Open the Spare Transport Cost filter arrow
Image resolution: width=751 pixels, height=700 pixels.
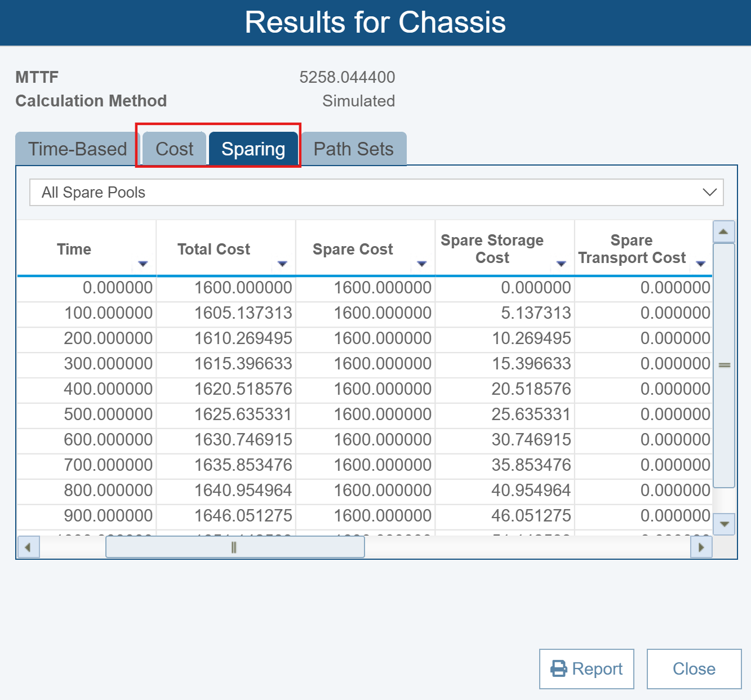[700, 264]
